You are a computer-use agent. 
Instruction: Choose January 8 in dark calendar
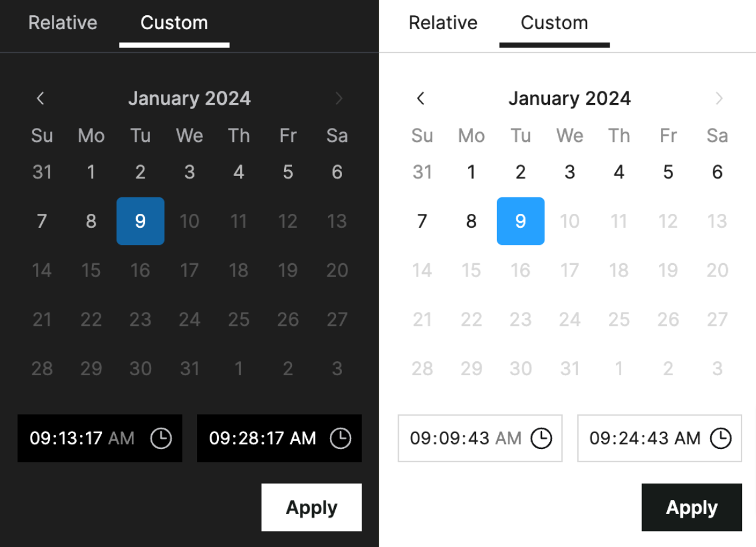tap(91, 221)
